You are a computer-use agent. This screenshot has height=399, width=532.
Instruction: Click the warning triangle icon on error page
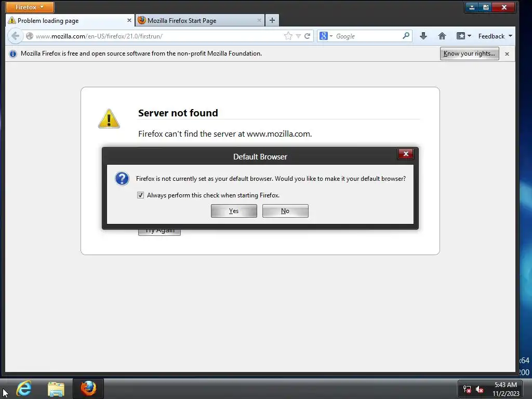coord(109,119)
